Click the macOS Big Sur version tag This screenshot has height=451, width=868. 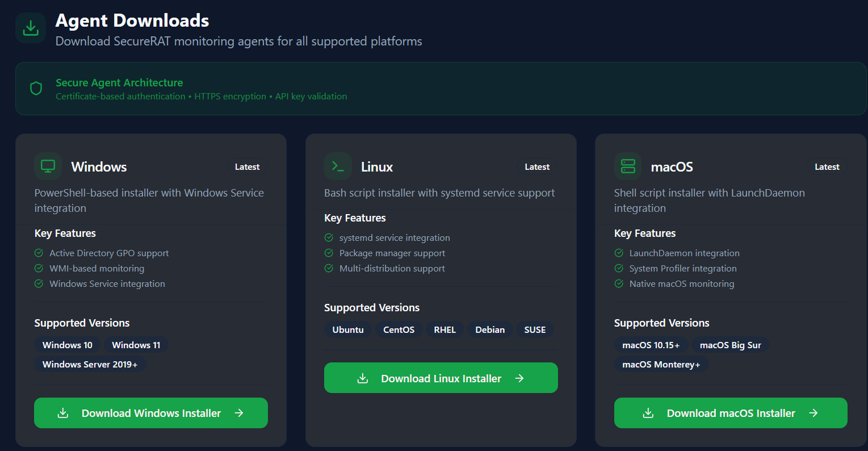[730, 345]
